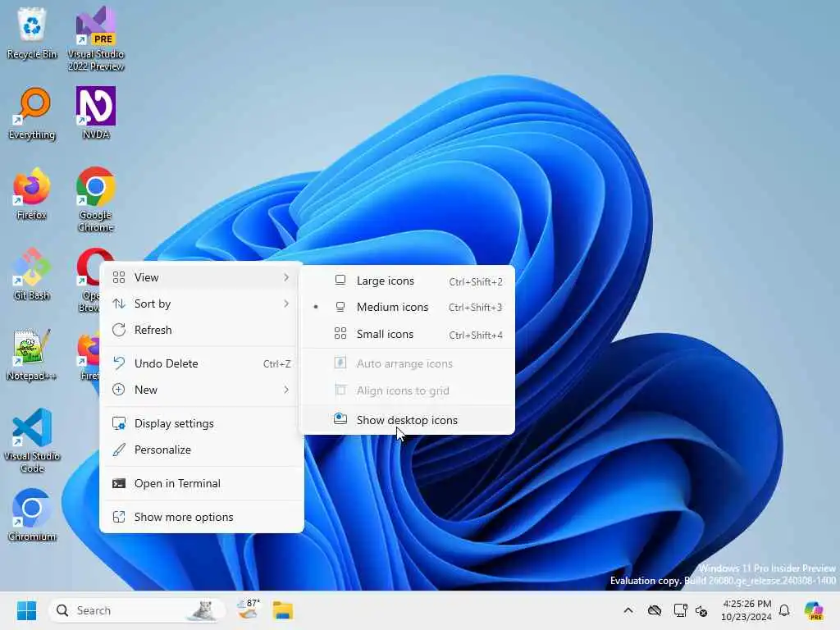
Task: Select the Opera Browser desktop icon
Action: pyautogui.click(x=89, y=280)
